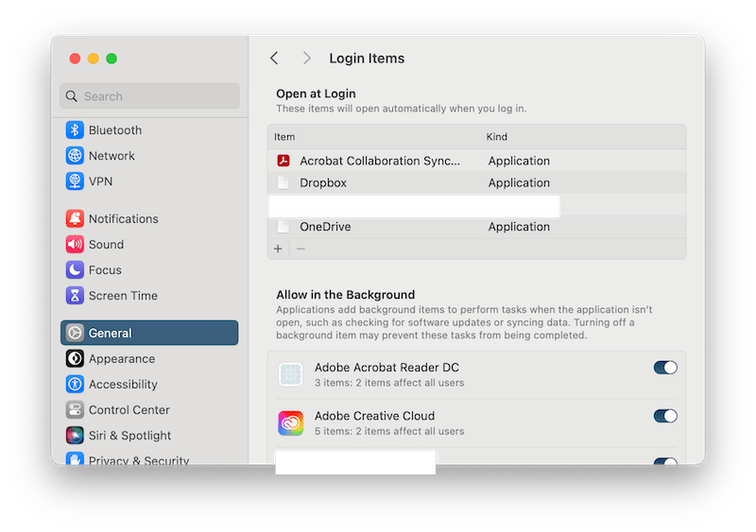This screenshot has width=756, height=532.
Task: Click the Acrobat Collaboration Sync app icon
Action: [283, 161]
